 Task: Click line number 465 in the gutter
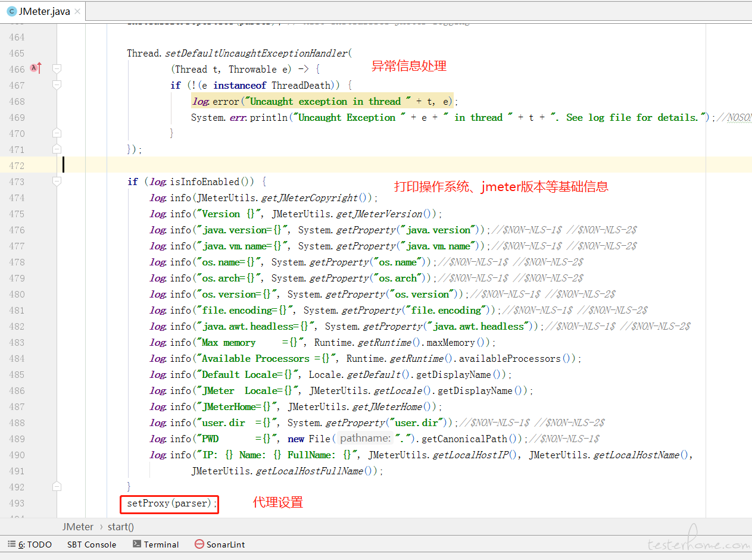pyautogui.click(x=17, y=53)
